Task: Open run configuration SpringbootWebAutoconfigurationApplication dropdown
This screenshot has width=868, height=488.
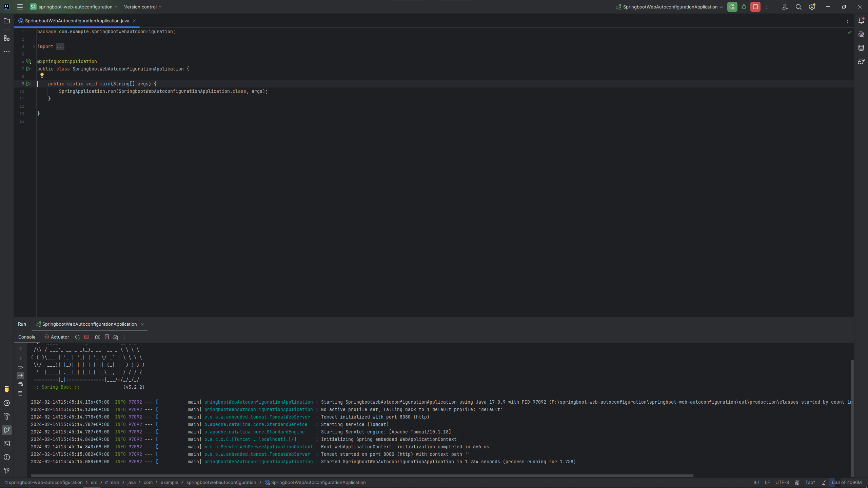Action: (x=669, y=7)
